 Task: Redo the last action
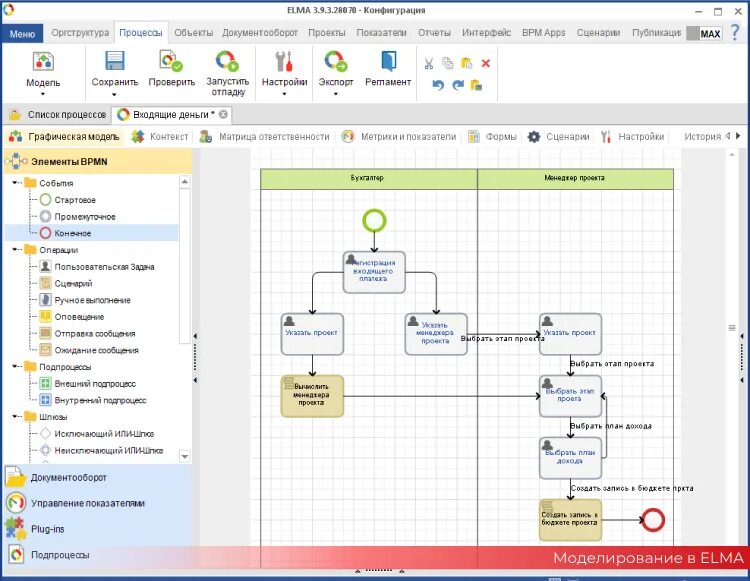[458, 85]
